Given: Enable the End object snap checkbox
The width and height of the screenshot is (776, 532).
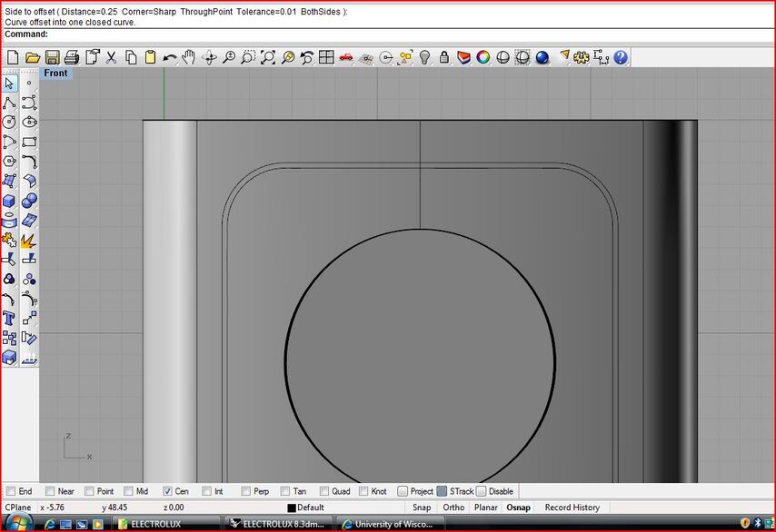Looking at the screenshot, I should coord(11,491).
